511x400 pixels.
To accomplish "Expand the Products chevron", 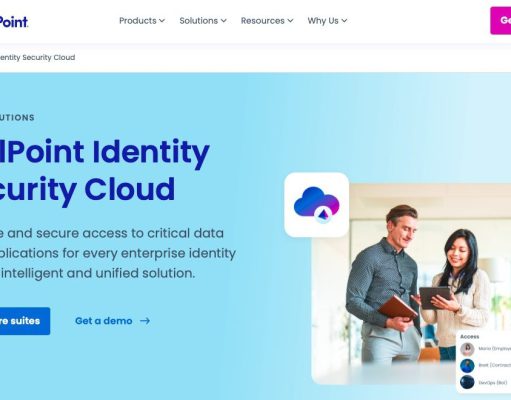I will (162, 21).
